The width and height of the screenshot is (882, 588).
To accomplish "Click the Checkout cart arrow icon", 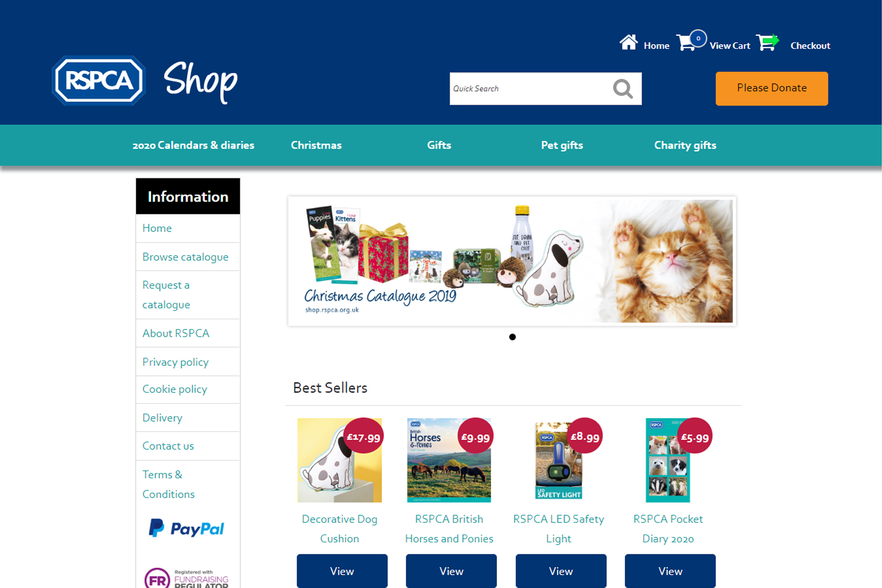I will (767, 42).
